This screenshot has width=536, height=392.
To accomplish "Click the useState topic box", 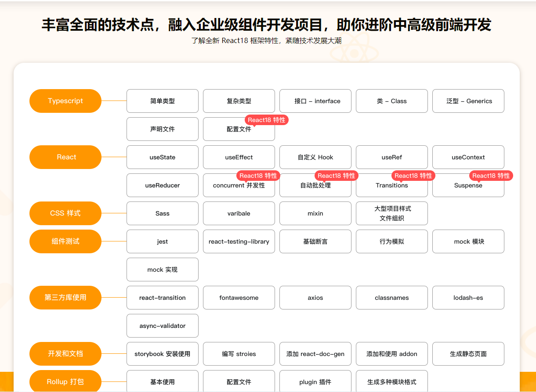I will [163, 157].
